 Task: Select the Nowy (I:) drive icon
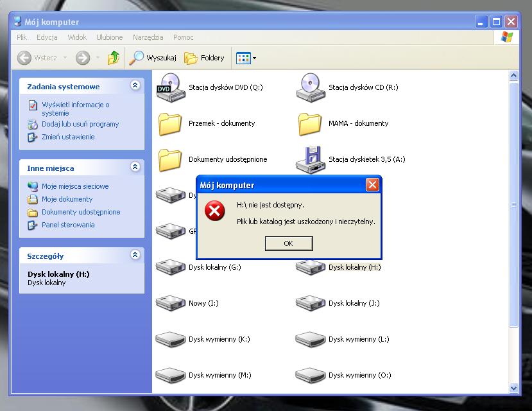coord(171,303)
